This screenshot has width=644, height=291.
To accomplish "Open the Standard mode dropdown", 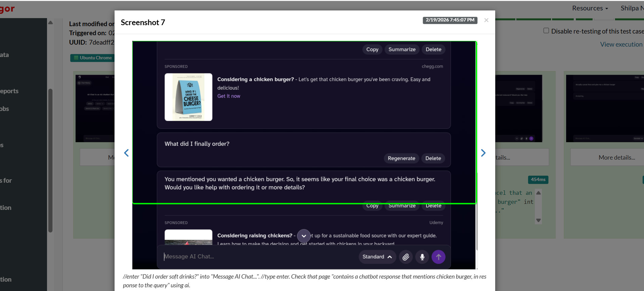I will click(x=377, y=257).
